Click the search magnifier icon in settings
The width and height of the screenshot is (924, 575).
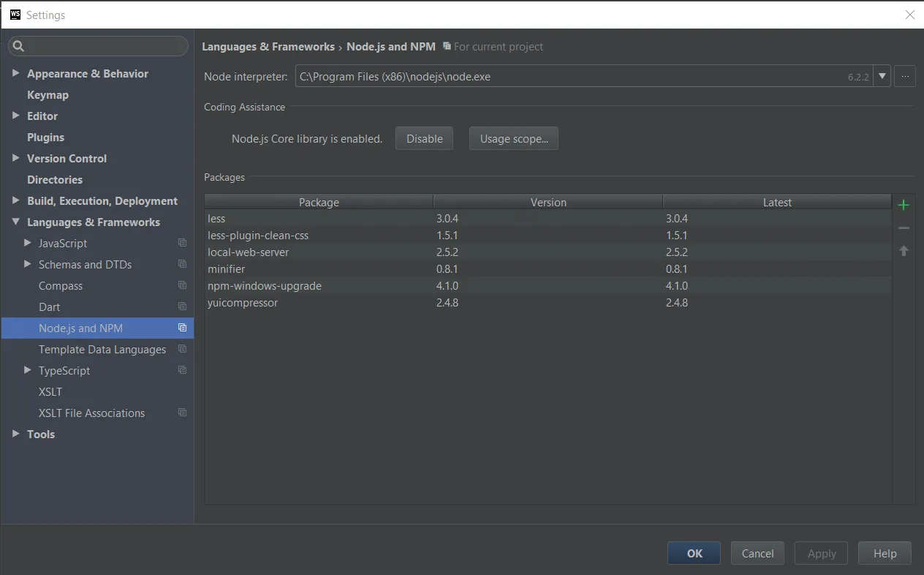click(18, 46)
